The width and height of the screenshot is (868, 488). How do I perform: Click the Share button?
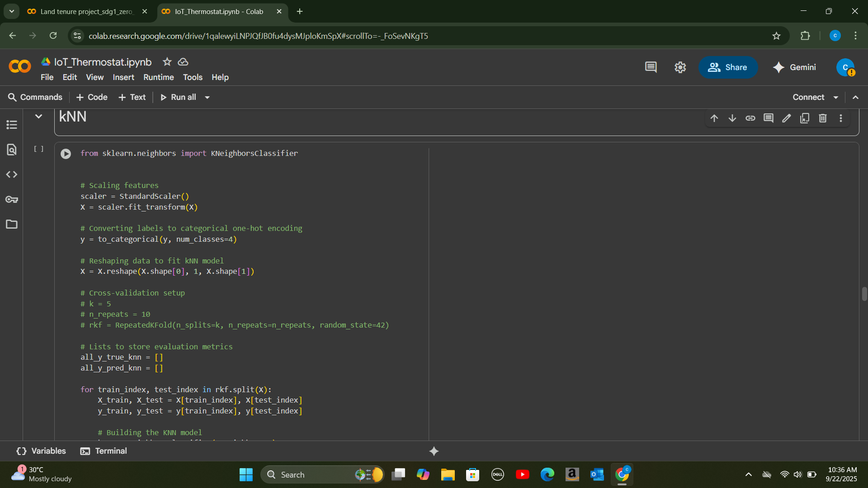coord(727,67)
